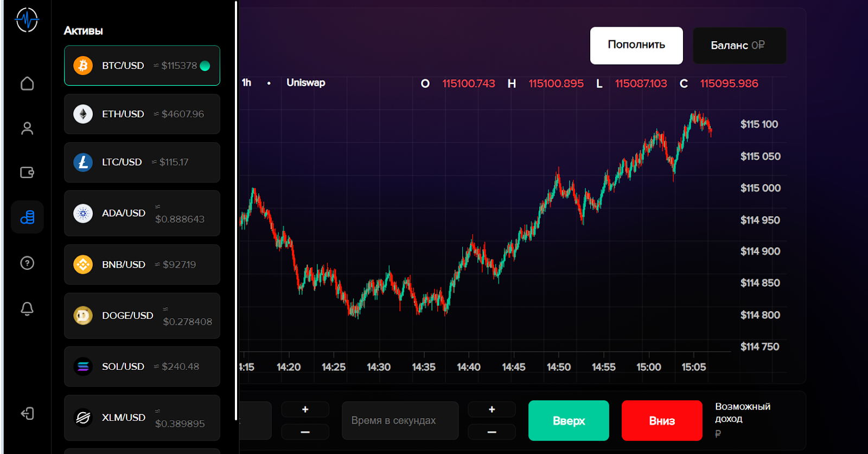This screenshot has height=454, width=868.
Task: Click the Solana coin icon
Action: 83,367
